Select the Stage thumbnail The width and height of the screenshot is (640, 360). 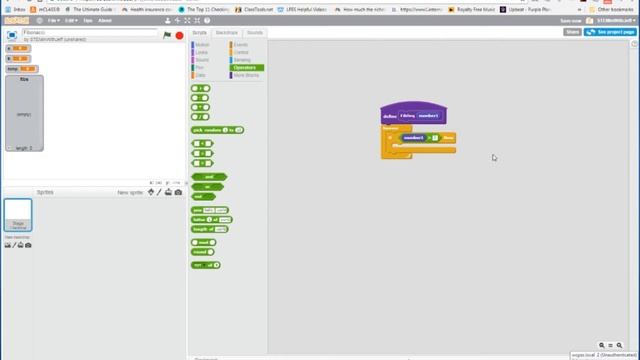(18, 215)
